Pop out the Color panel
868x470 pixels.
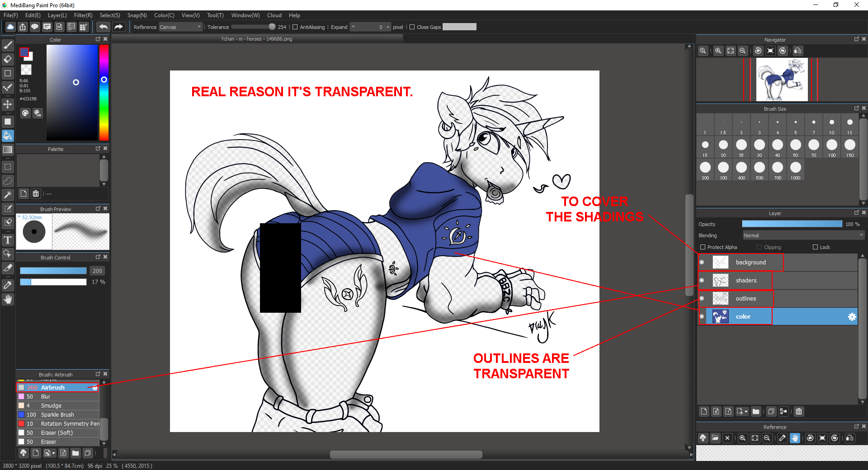(x=98, y=39)
